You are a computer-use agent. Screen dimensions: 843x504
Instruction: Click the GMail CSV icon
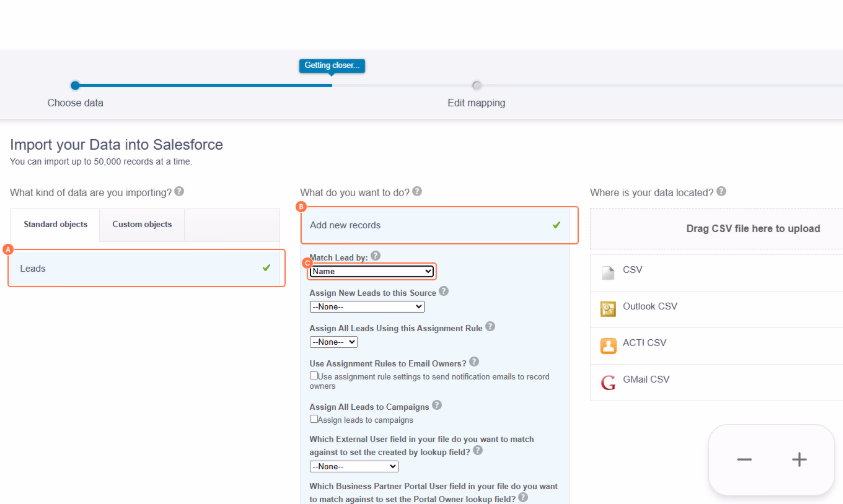[608, 382]
